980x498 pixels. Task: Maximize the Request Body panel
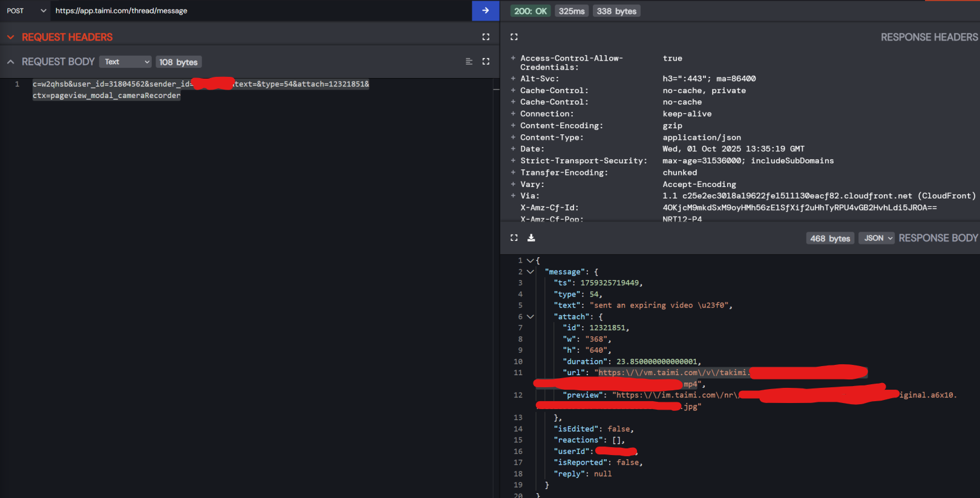(x=486, y=62)
